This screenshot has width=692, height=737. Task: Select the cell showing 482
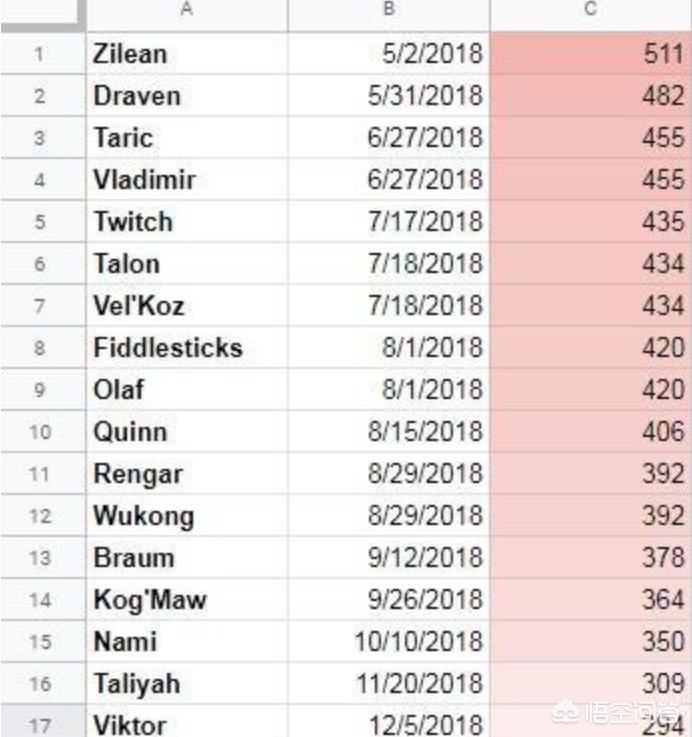pyautogui.click(x=590, y=96)
